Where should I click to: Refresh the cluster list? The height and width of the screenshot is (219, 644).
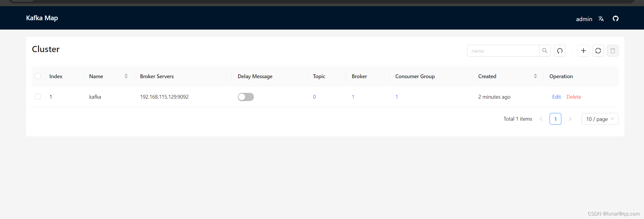[x=598, y=51]
